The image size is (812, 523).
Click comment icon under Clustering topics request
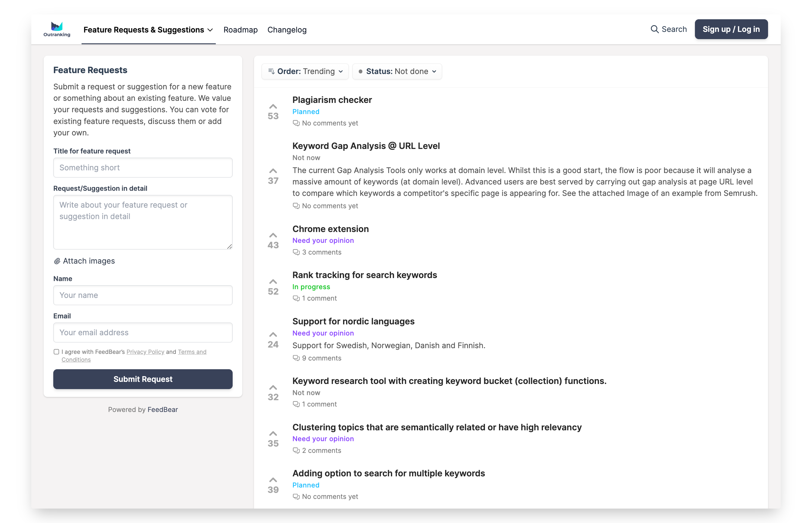[296, 450]
